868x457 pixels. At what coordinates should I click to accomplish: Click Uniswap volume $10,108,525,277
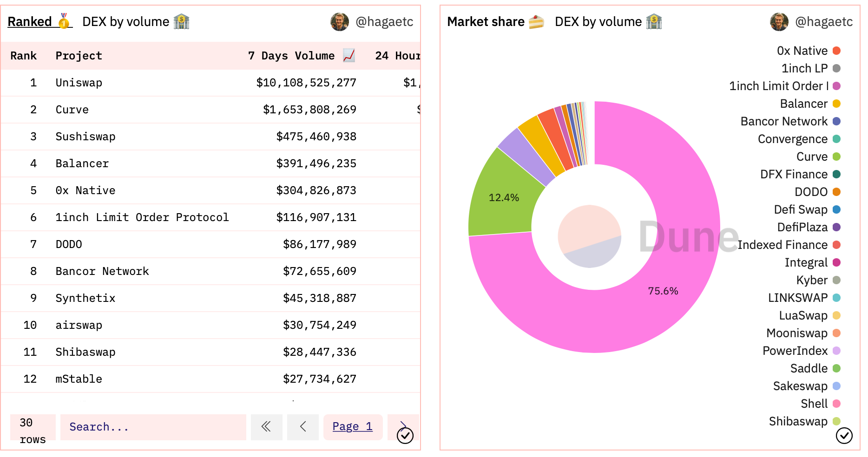tap(306, 83)
